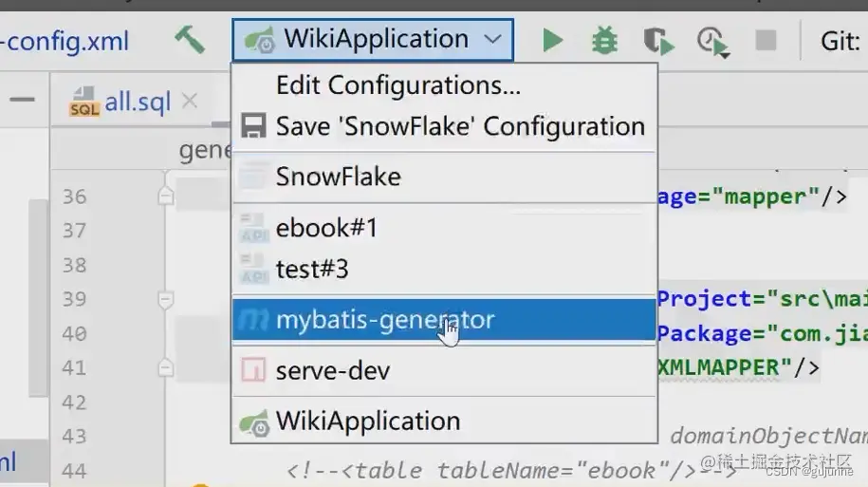
Task: Select WikiApplication in the dropdown list
Action: [x=445, y=421]
